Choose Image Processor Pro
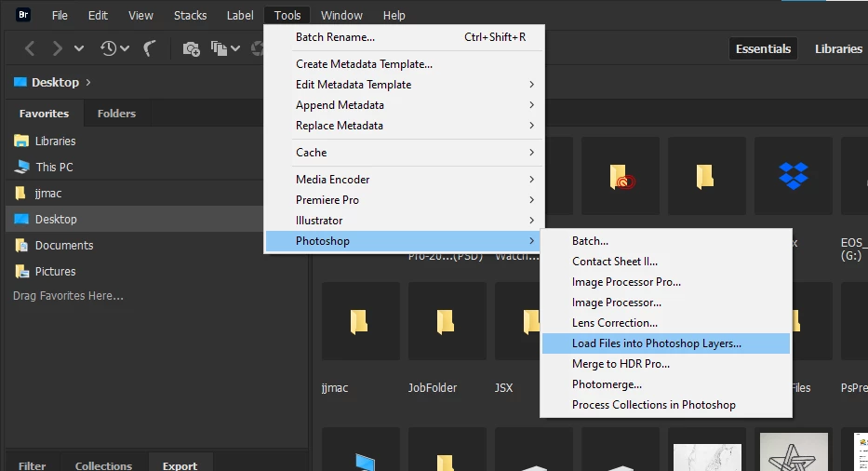 666,282
